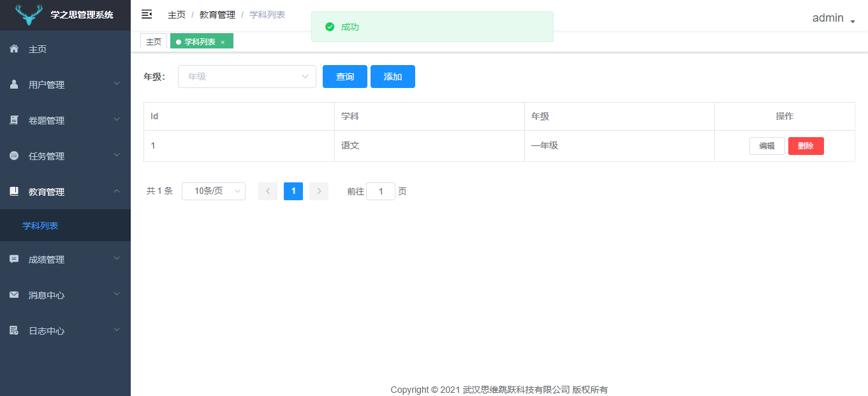Select page 1 in pagination

(x=293, y=191)
